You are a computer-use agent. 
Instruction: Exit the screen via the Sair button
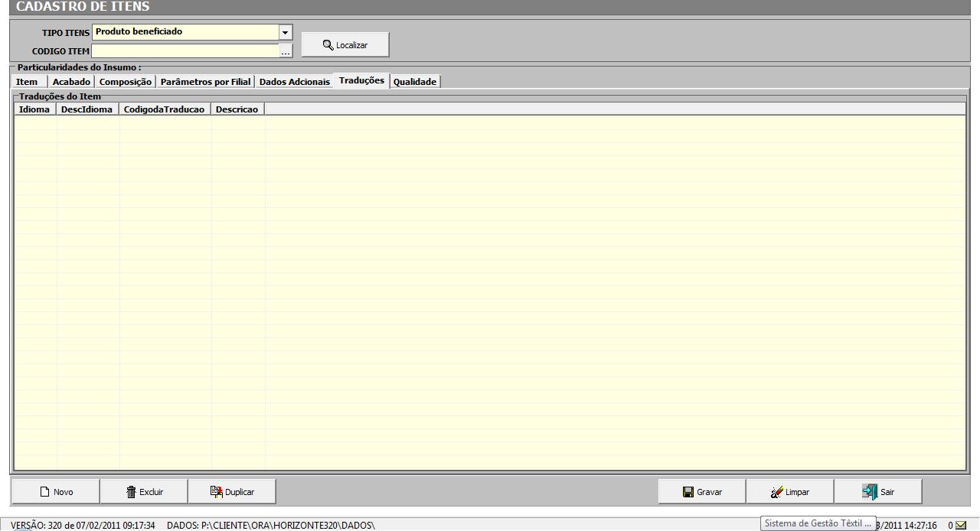(x=878, y=492)
